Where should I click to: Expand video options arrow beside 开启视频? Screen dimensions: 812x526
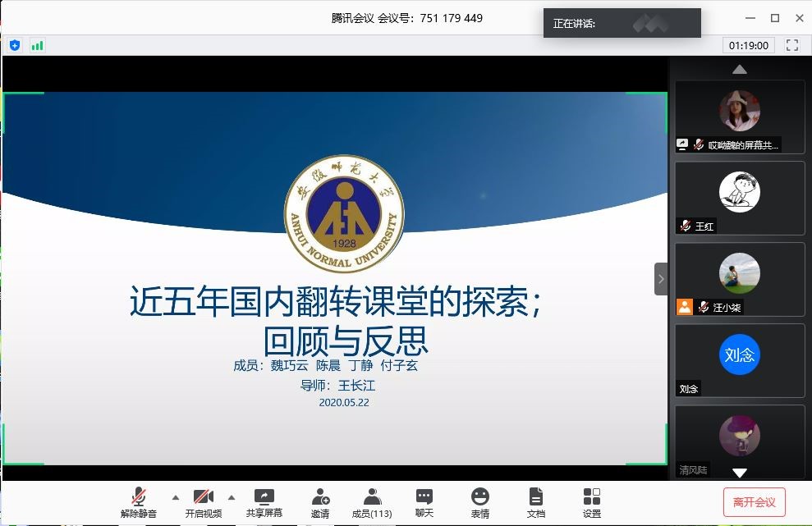[231, 497]
